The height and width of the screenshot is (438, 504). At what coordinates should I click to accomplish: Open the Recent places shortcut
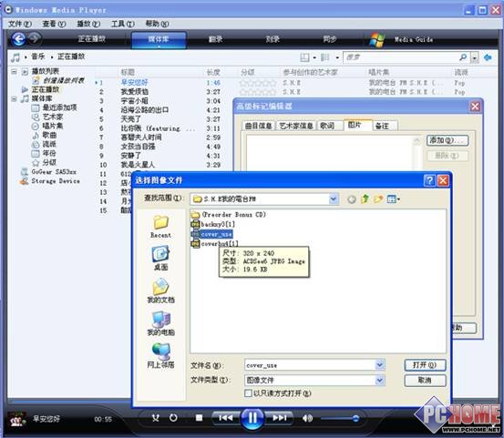[160, 227]
